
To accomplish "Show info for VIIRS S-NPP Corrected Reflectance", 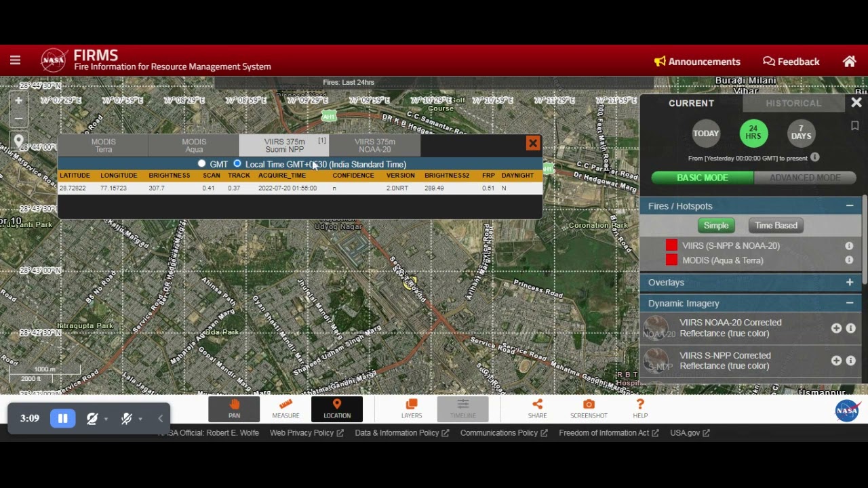I will (850, 361).
